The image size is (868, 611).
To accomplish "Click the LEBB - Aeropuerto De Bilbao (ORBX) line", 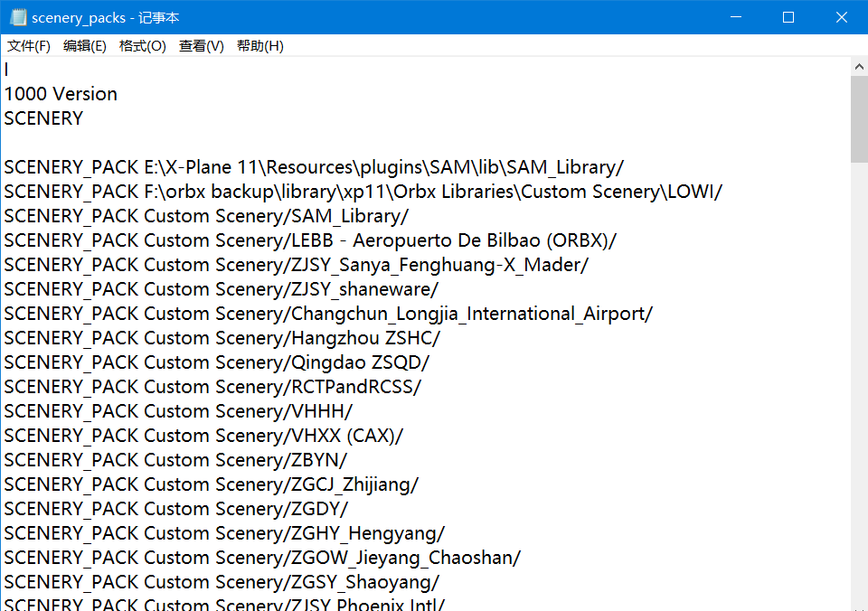I will pos(310,240).
